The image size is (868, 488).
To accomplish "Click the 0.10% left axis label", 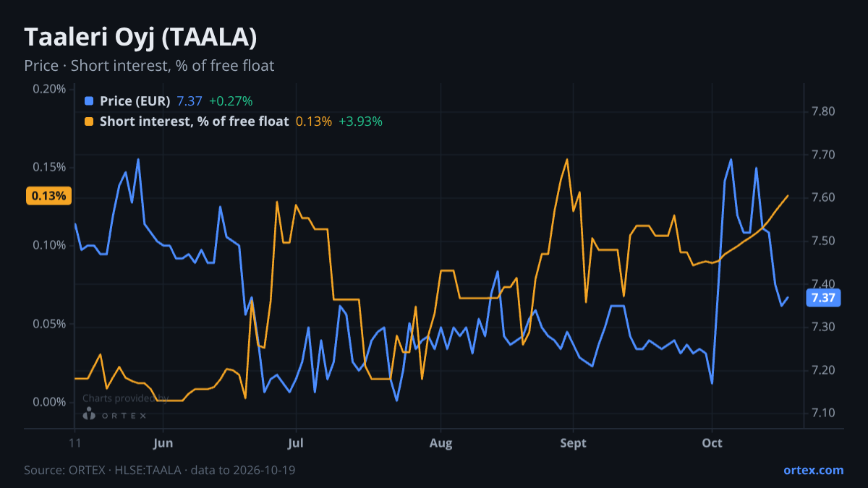I will coord(49,245).
